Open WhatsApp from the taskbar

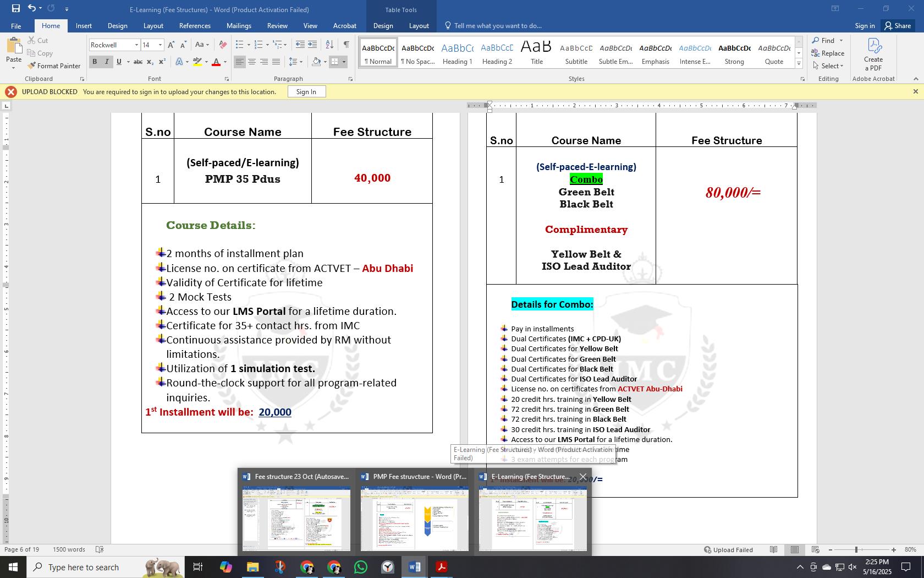pyautogui.click(x=361, y=567)
